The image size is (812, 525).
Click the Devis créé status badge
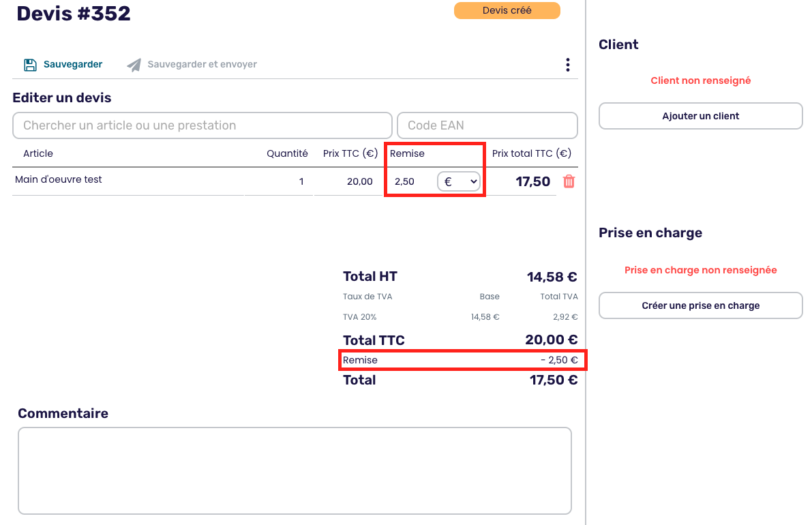click(507, 10)
